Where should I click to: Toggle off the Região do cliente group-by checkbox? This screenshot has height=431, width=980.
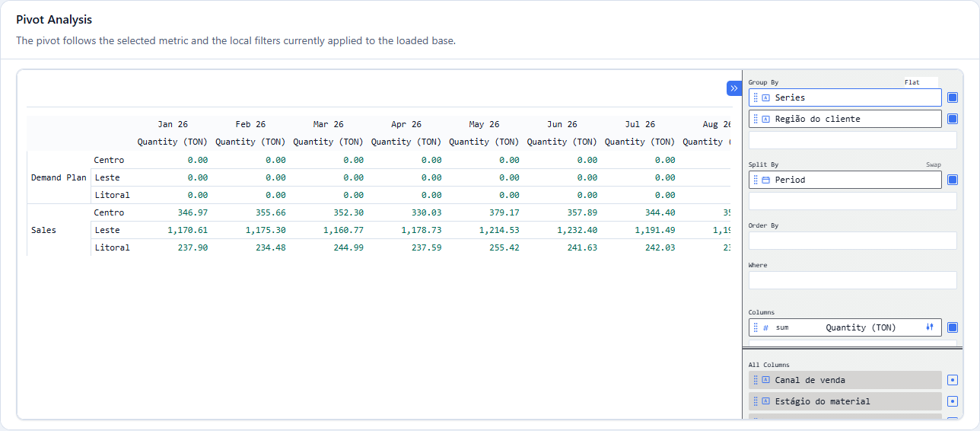(x=953, y=119)
